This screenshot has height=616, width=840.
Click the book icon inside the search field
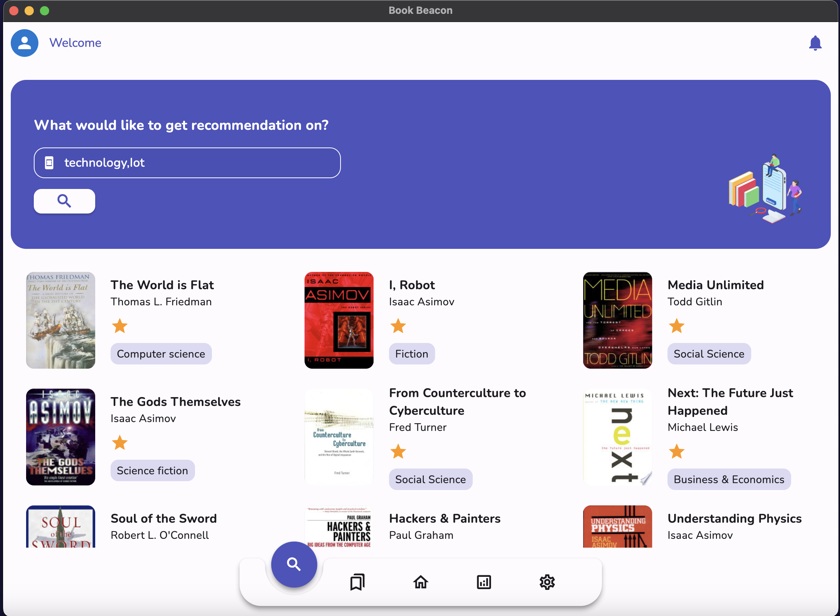pyautogui.click(x=49, y=162)
